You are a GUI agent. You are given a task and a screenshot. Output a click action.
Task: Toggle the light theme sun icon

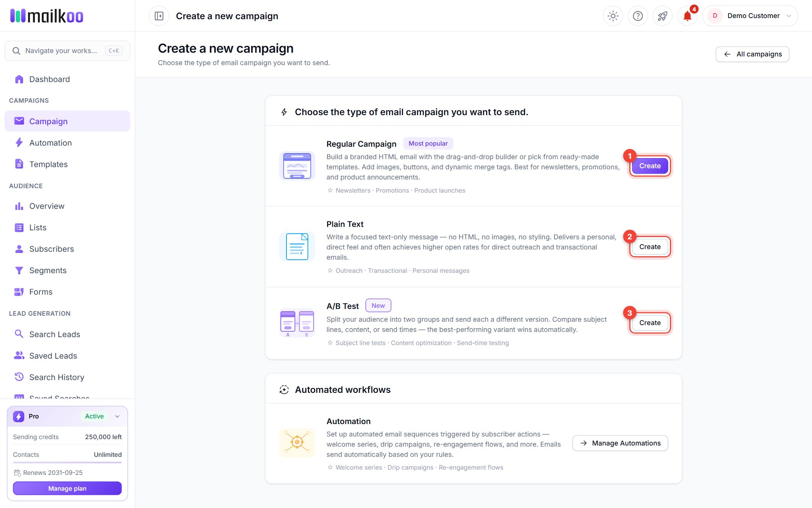click(x=613, y=16)
